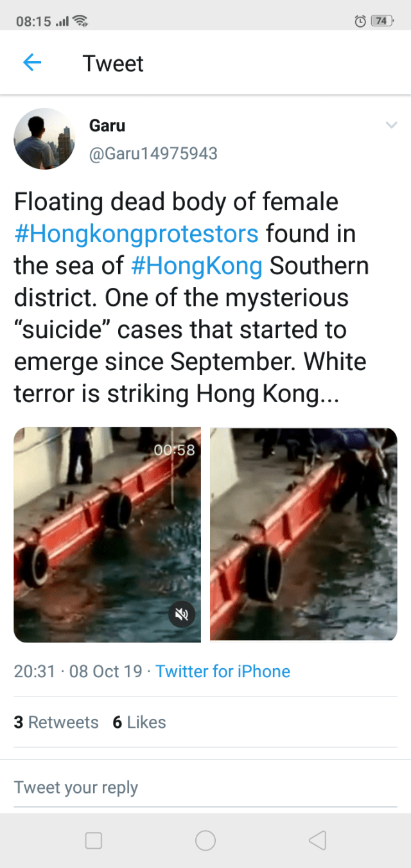Open Garu's profile picture
Image resolution: width=411 pixels, height=868 pixels.
coord(44,139)
